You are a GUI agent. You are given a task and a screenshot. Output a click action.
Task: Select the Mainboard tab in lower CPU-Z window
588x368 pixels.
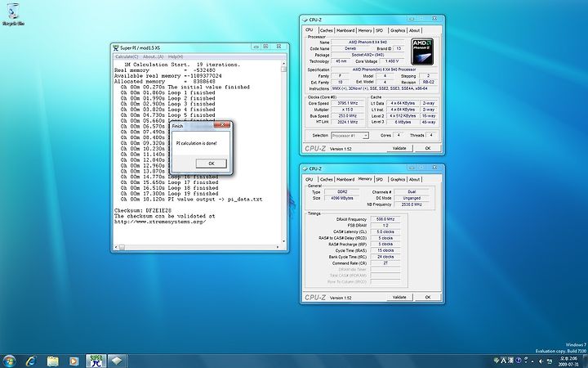(345, 179)
